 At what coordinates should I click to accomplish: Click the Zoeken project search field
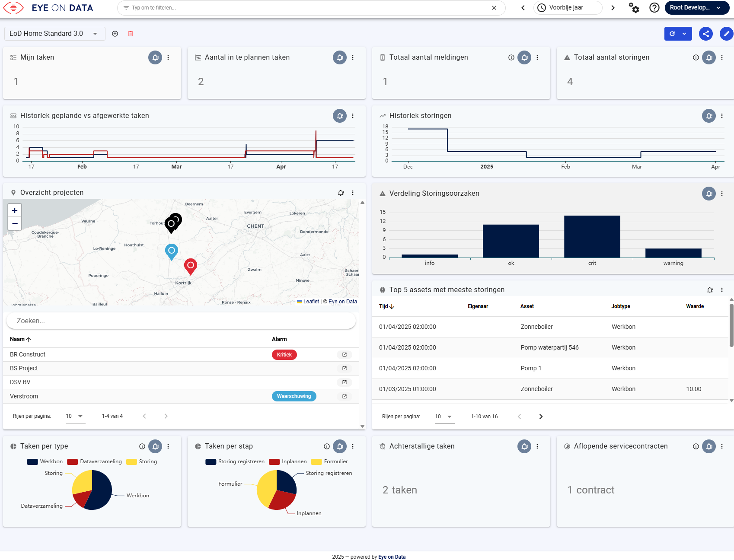coord(181,321)
